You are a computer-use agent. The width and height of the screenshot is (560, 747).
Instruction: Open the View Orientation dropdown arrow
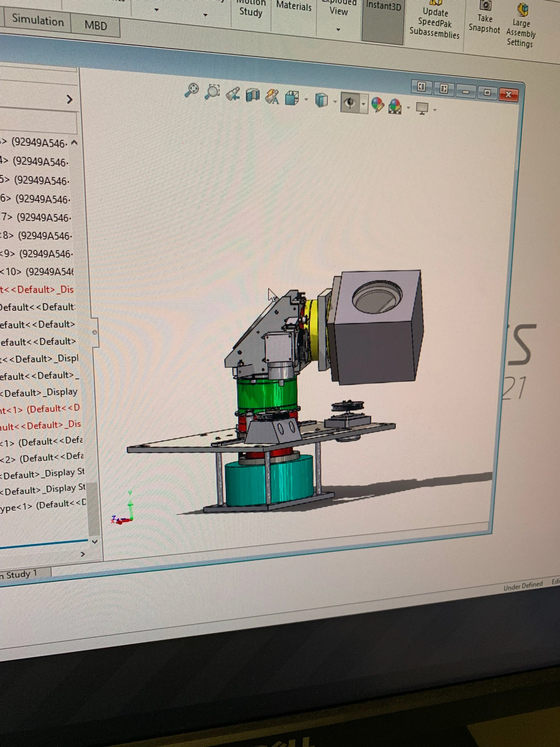[306, 99]
